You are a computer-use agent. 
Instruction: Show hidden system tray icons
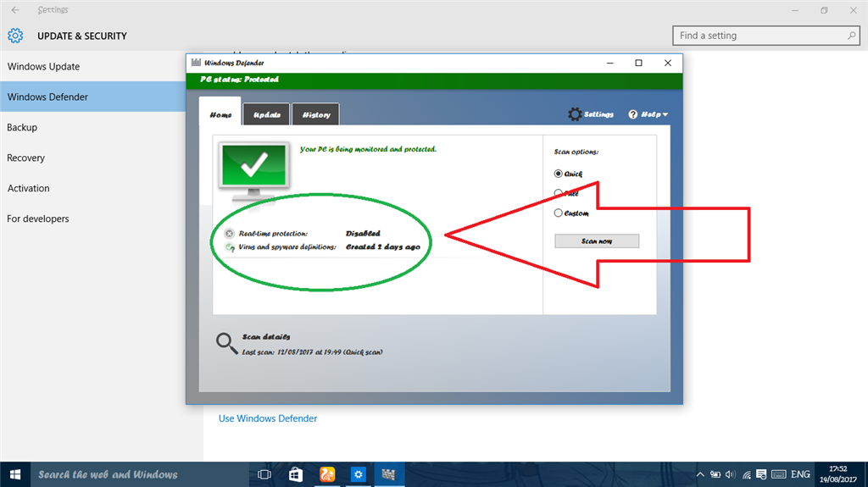point(700,474)
